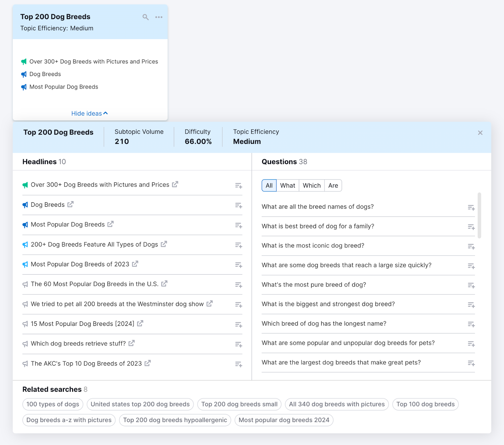The width and height of the screenshot is (504, 445).
Task: Show 'All' questions filter
Action: 269,186
